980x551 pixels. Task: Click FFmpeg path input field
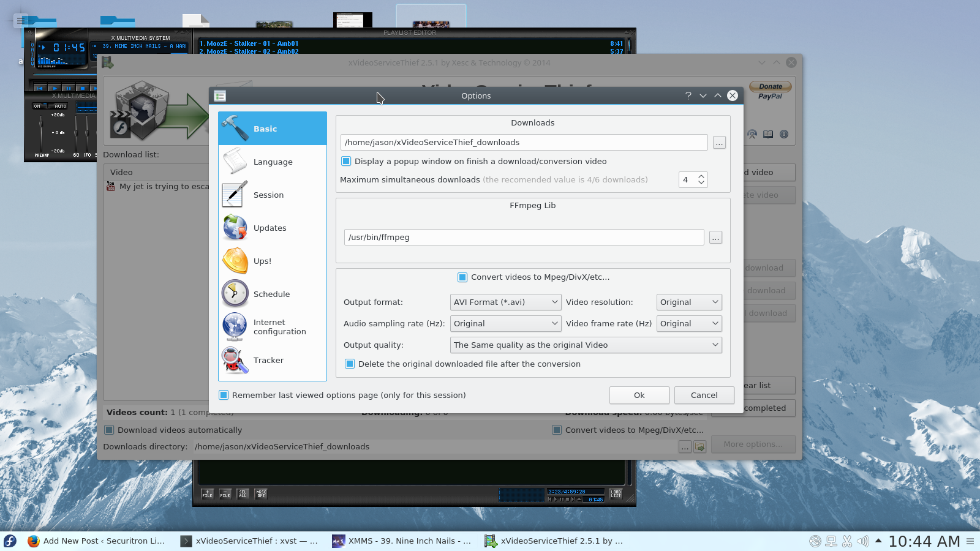524,237
